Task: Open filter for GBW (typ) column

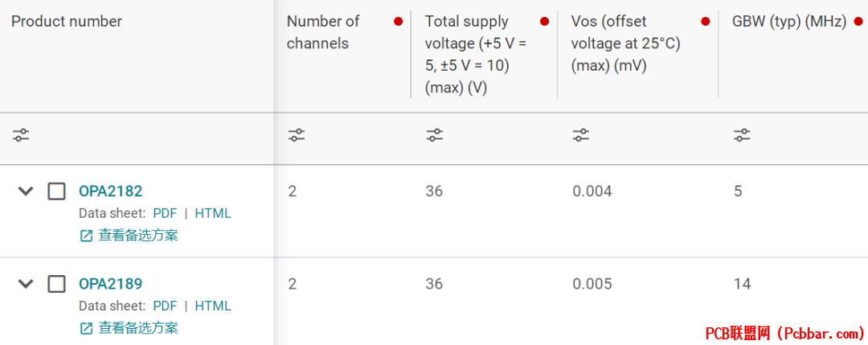Action: 742,135
